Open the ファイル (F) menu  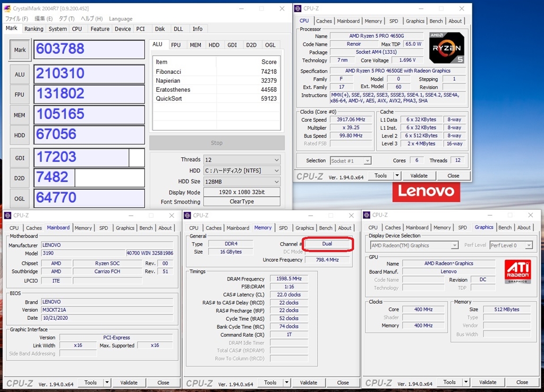(16, 19)
